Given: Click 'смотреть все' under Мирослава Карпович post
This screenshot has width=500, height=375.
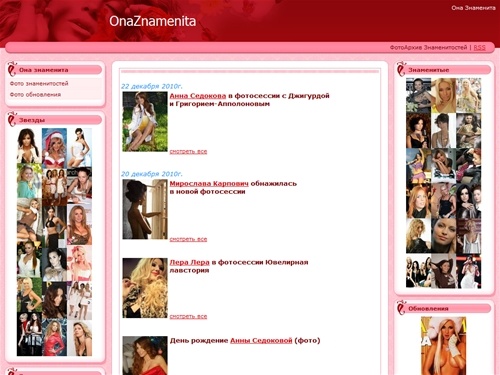Looking at the screenshot, I should coord(188,239).
